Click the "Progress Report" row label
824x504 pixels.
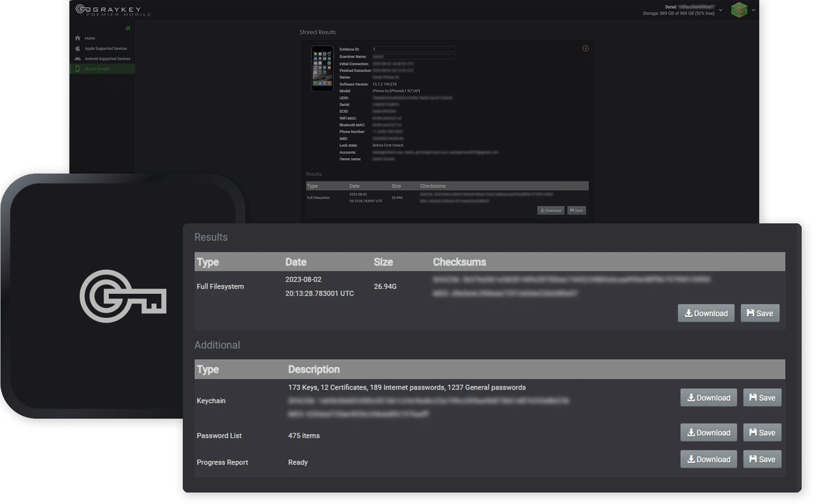point(222,462)
